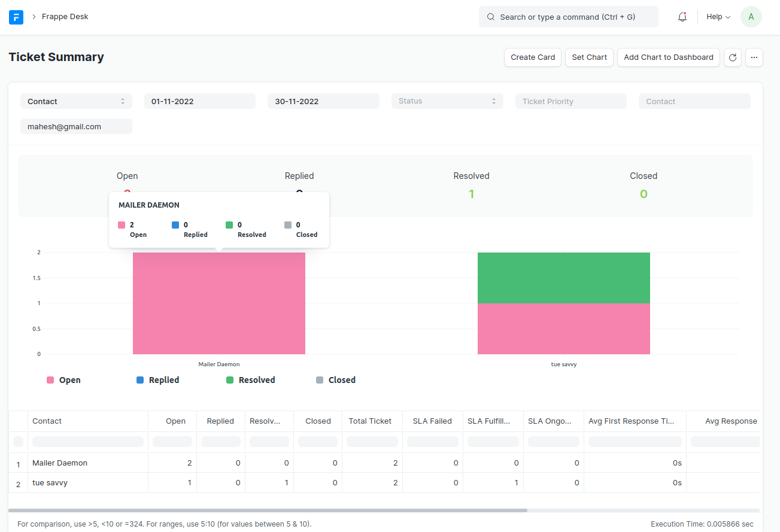
Task: Toggle the Open series in the legend
Action: click(63, 379)
